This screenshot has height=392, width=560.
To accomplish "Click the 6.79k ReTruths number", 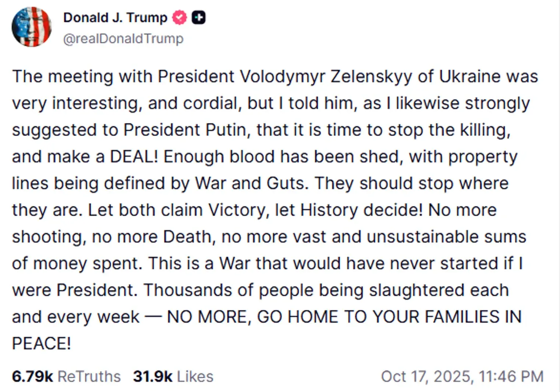I will tap(32, 376).
